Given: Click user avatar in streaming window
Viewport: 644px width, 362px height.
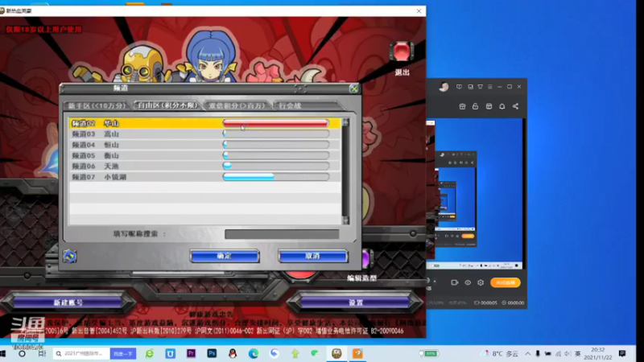Looking at the screenshot, I should (x=444, y=87).
